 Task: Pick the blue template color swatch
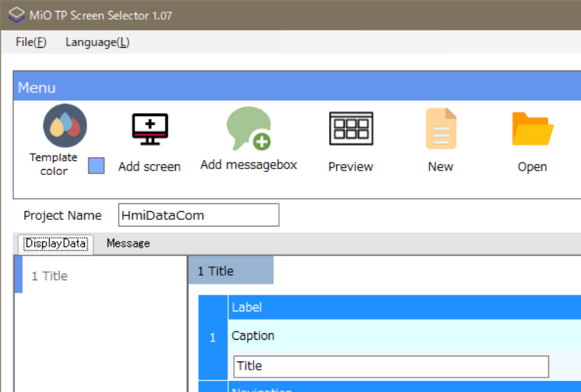pyautogui.click(x=97, y=166)
